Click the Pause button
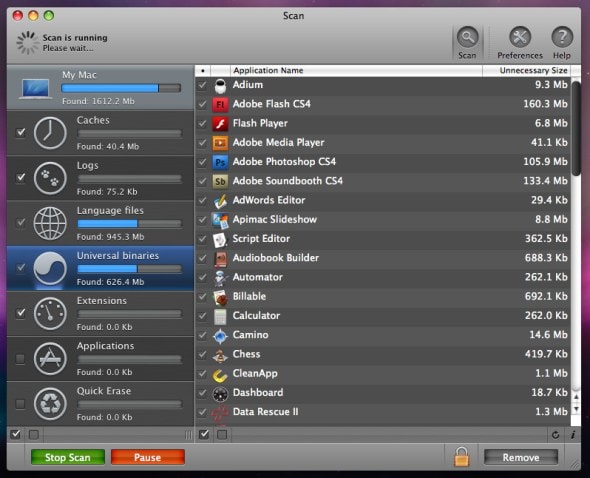 [148, 457]
